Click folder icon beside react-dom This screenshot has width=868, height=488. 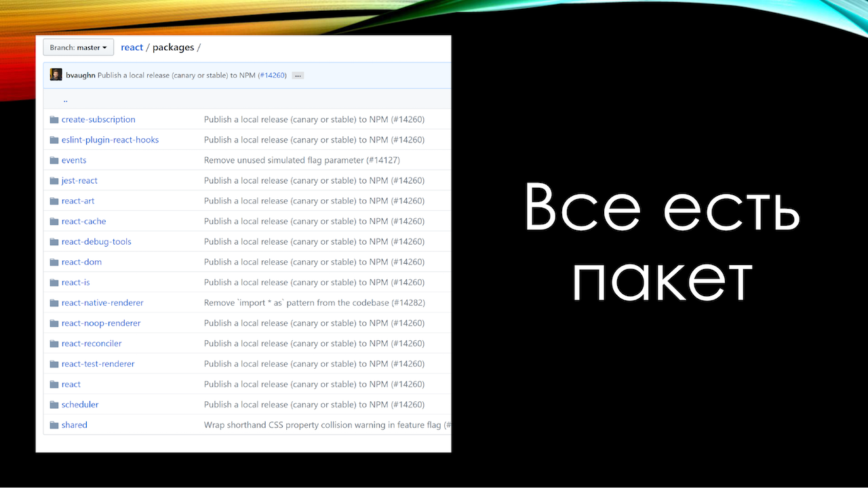pos(54,262)
